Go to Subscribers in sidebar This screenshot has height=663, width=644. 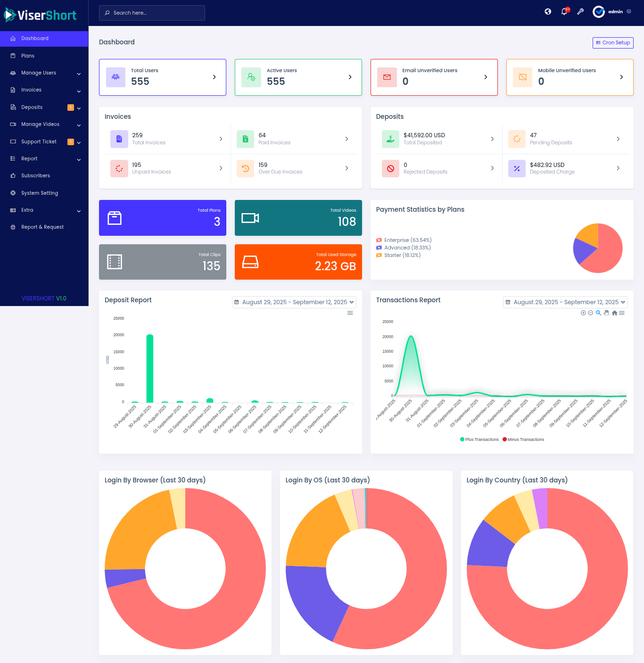[35, 175]
